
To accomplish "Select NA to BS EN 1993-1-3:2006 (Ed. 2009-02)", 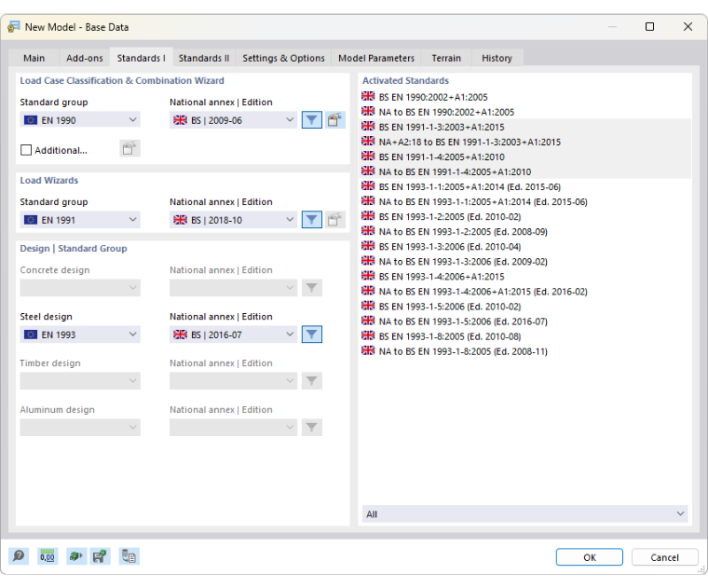I will pos(525,262).
